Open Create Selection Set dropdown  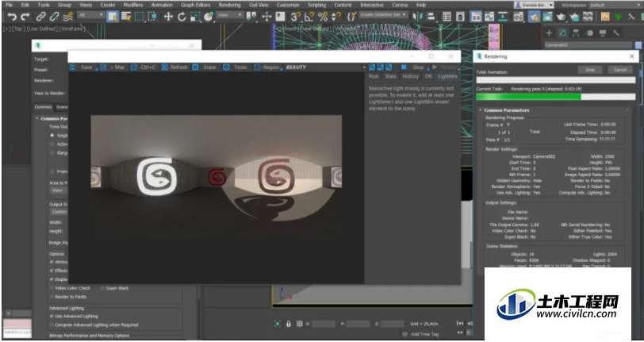coord(383,15)
